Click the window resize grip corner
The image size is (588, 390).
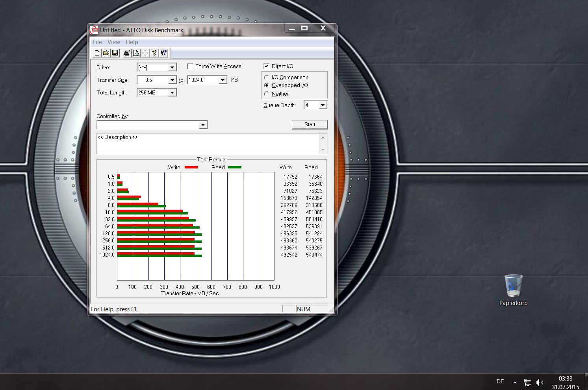click(x=331, y=310)
